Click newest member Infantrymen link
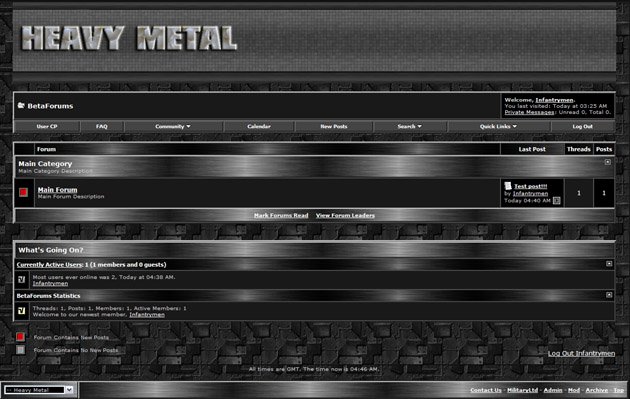 [x=147, y=315]
